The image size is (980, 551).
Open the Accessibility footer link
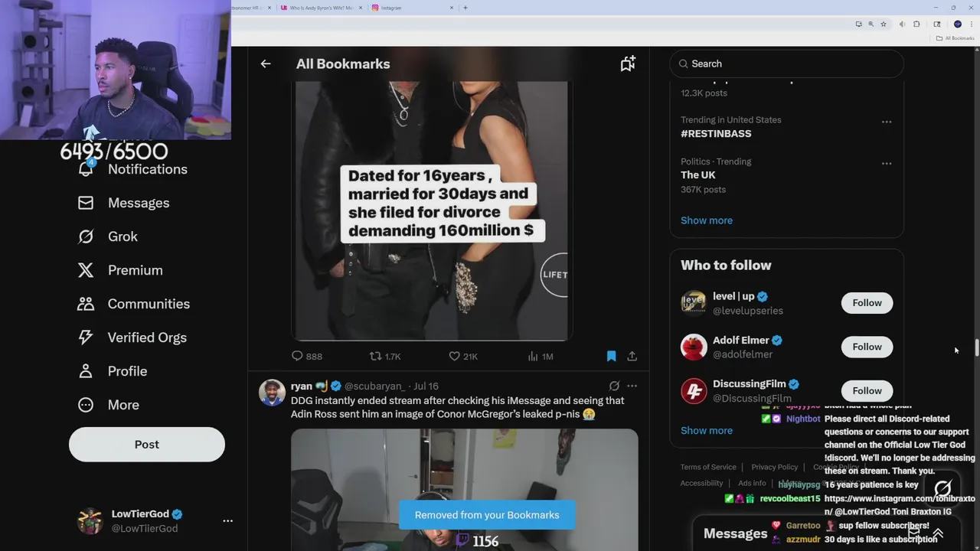click(x=701, y=483)
